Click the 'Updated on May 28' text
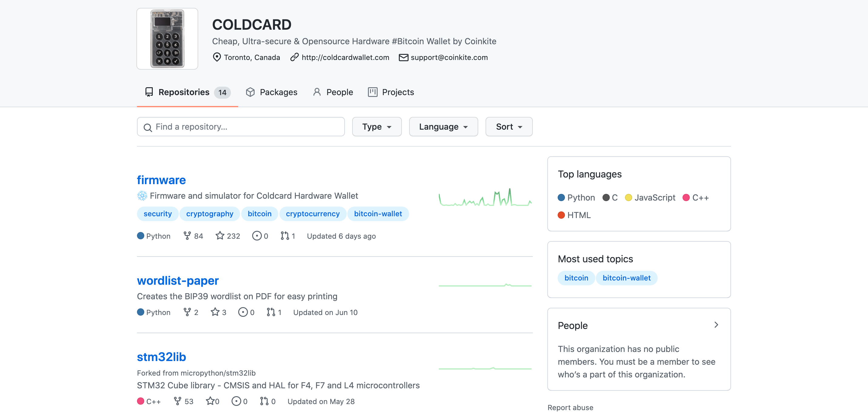The image size is (868, 418). [x=321, y=402]
